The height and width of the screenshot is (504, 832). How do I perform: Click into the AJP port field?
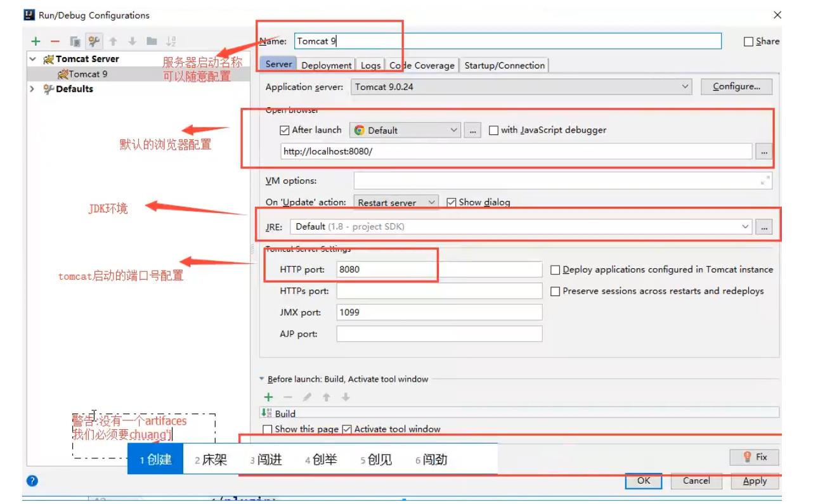[439, 334]
